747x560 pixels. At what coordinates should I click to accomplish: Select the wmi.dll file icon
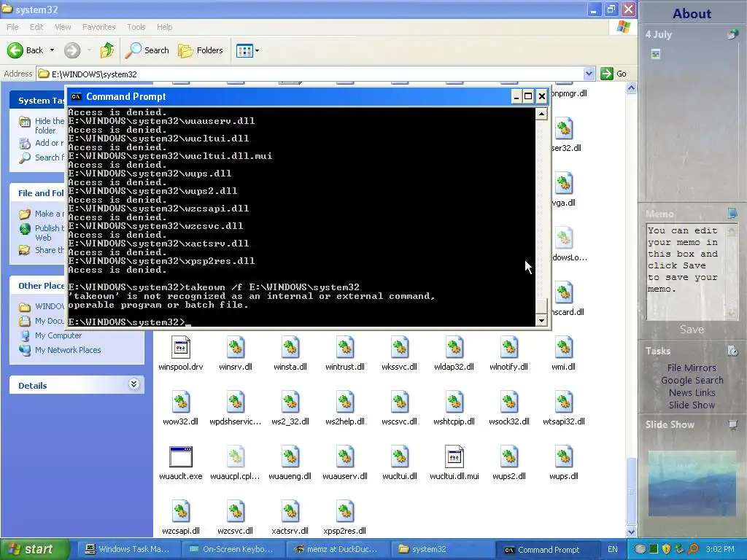pyautogui.click(x=564, y=348)
